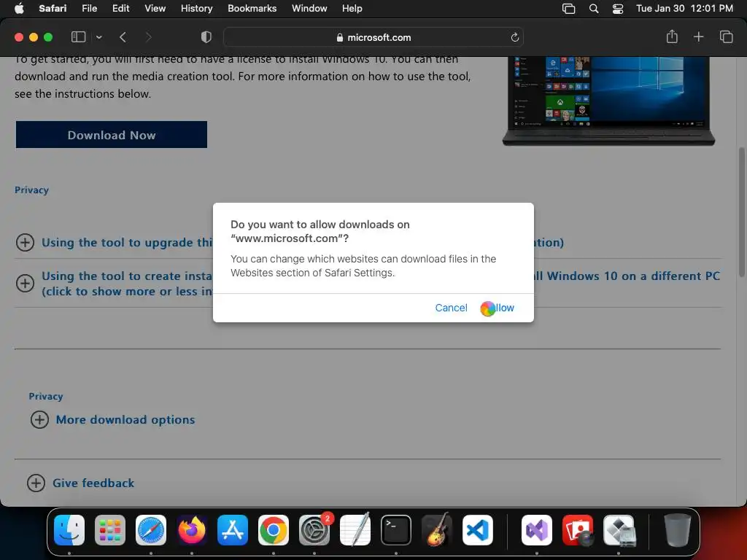This screenshot has height=560, width=747.
Task: Open the View menu
Action: coord(155,8)
